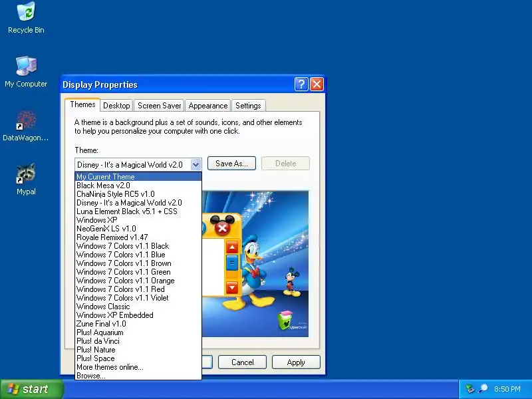Open the Recycle Bin desktop icon
This screenshot has width=532, height=399.
tap(26, 18)
